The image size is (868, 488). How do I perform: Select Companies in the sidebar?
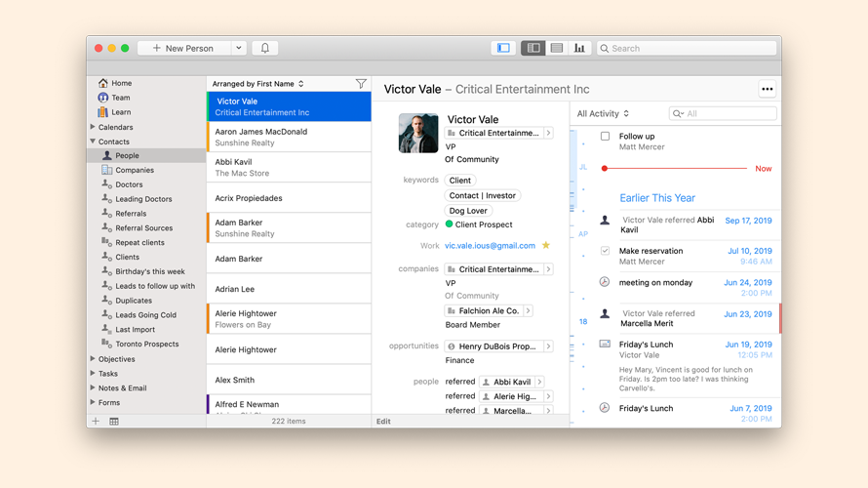pos(135,170)
